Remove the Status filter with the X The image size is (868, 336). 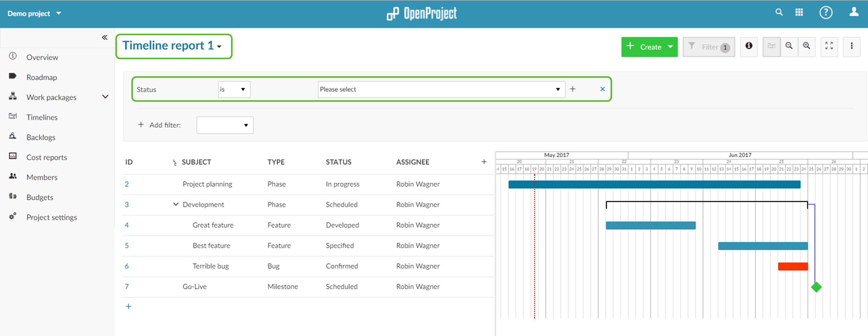[602, 89]
